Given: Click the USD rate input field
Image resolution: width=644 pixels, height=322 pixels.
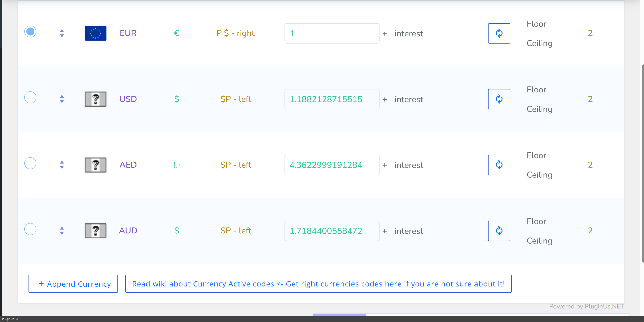Looking at the screenshot, I should tap(331, 99).
